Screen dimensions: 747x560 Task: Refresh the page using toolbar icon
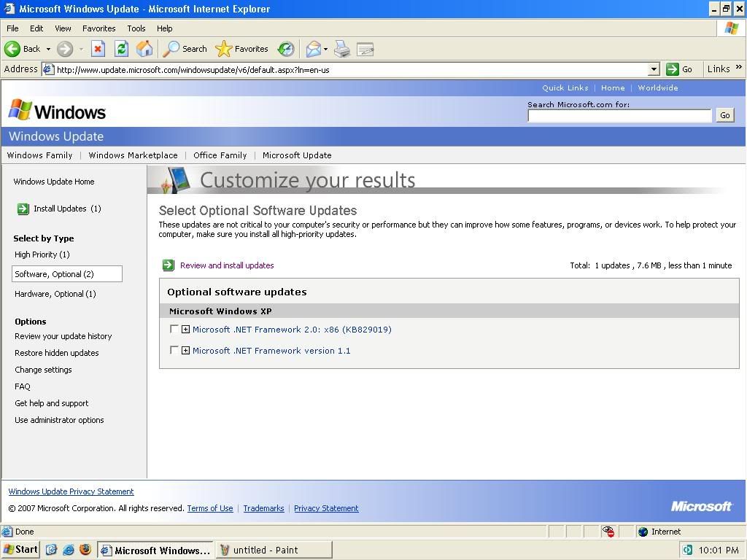coord(122,49)
